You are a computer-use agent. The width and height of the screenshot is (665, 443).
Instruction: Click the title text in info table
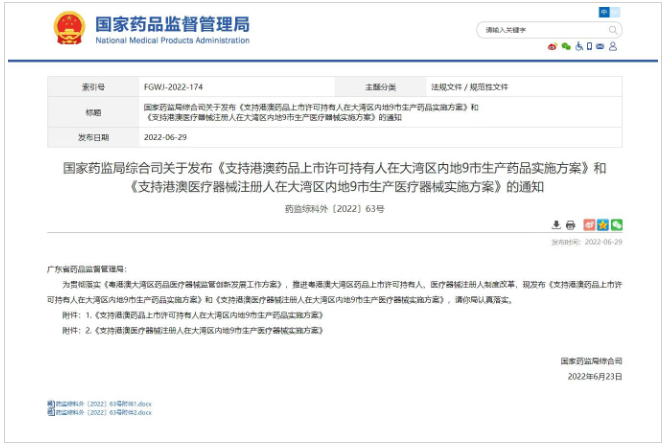pos(311,112)
